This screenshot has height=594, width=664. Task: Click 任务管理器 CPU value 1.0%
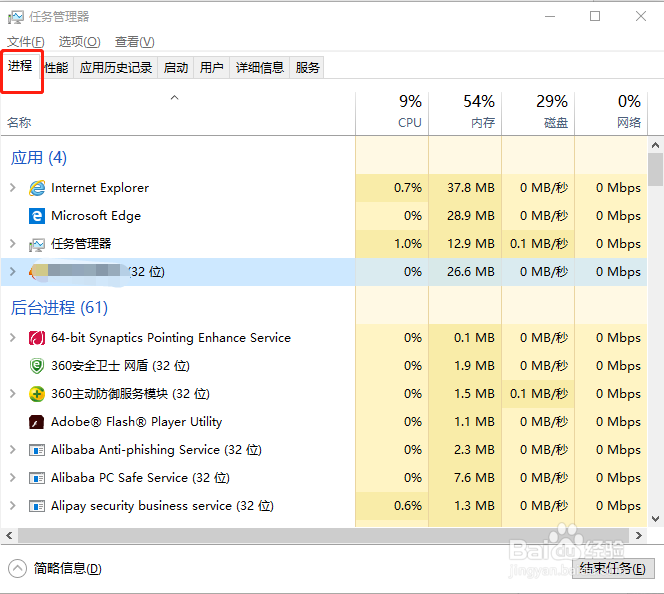[x=408, y=243]
